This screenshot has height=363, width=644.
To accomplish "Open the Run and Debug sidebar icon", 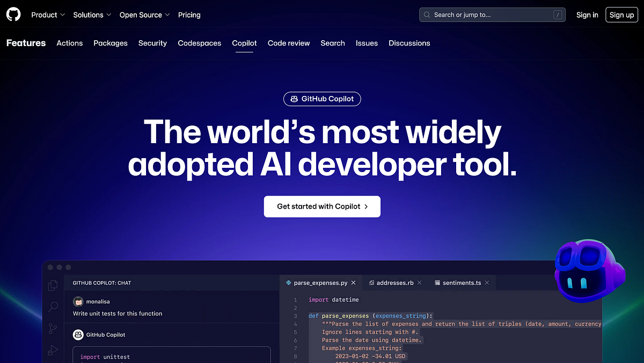I will 53,350.
